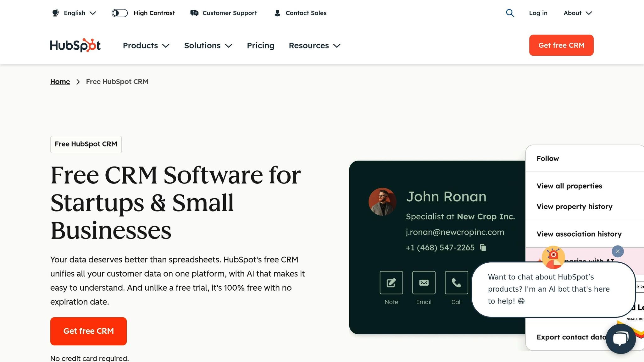Copy phone number with the copy icon
Screen dimensions: 644x362
coord(483,248)
